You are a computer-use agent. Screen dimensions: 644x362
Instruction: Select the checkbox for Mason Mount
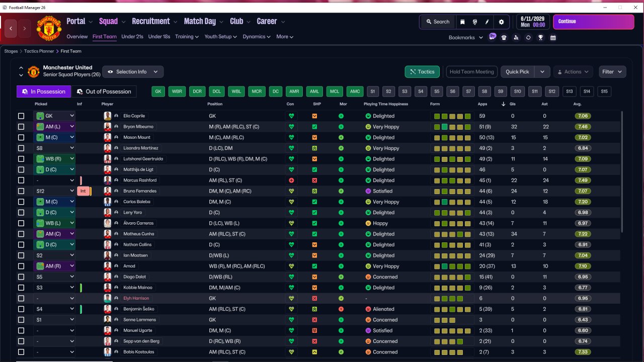point(21,137)
